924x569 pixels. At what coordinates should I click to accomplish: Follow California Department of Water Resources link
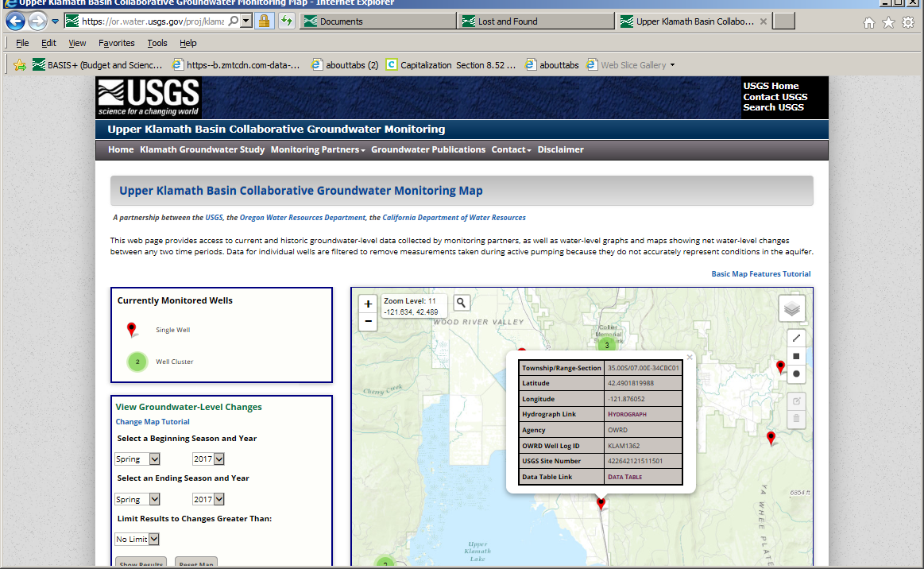point(454,218)
